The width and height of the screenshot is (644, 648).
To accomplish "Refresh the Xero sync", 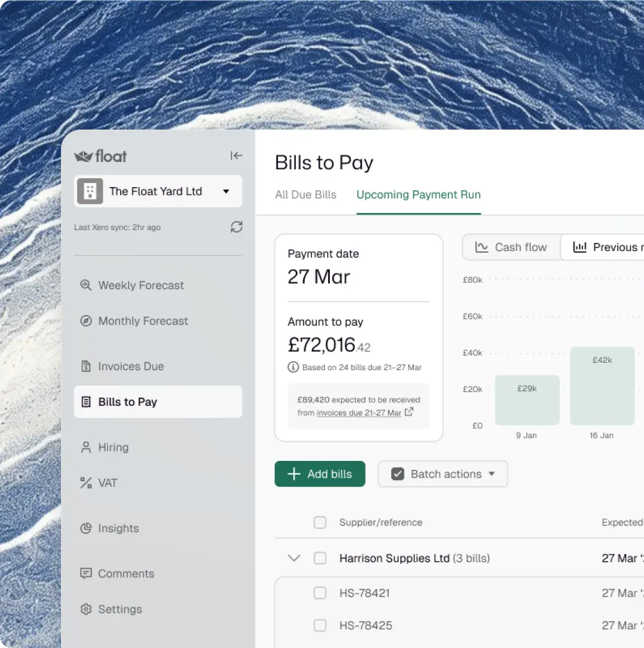I will (x=237, y=227).
